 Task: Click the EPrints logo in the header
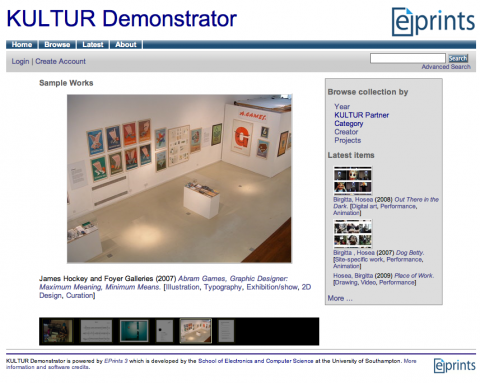[x=433, y=22]
